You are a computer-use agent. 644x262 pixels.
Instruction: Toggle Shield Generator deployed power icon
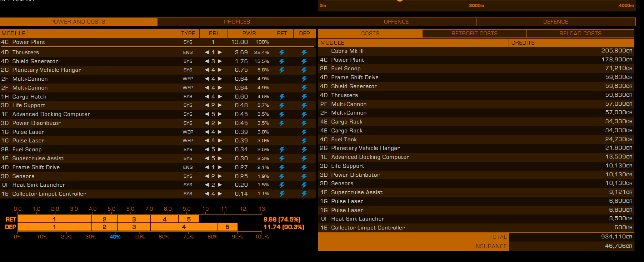[x=304, y=61]
